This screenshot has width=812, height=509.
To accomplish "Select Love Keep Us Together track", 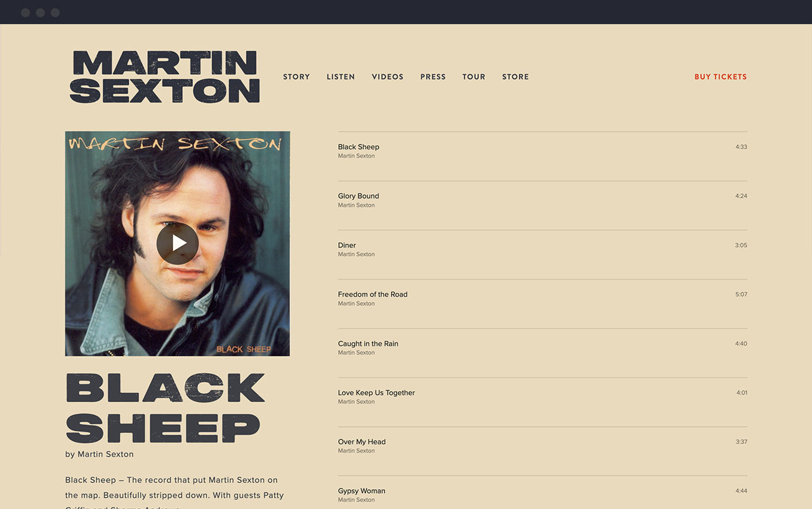I will 542,402.
